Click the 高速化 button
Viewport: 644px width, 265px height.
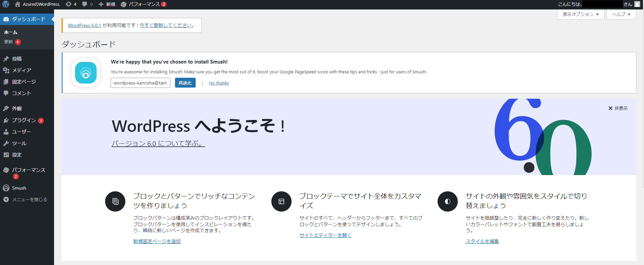[x=185, y=83]
